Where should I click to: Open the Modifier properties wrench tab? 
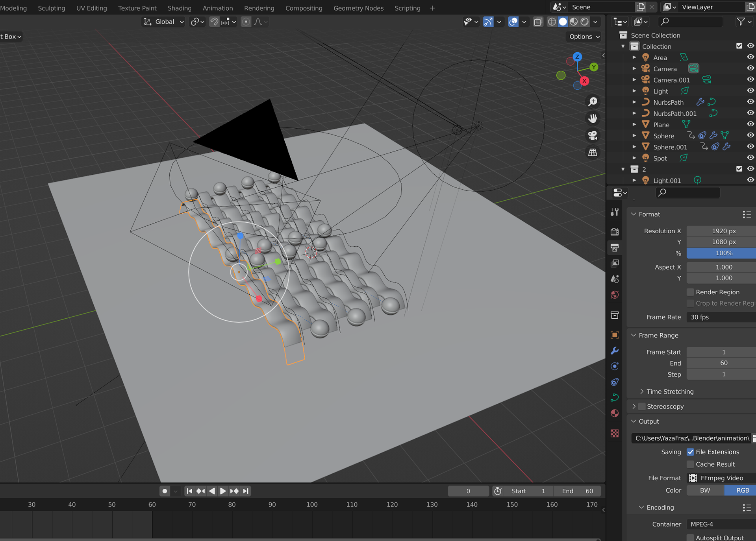pos(615,351)
